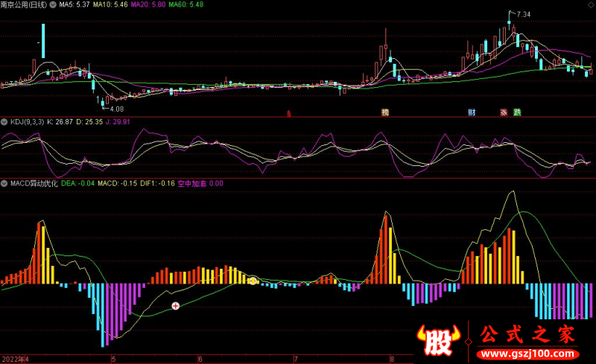Click the month 7 marker on time axis
The width and height of the screenshot is (596, 364).
[296, 359]
